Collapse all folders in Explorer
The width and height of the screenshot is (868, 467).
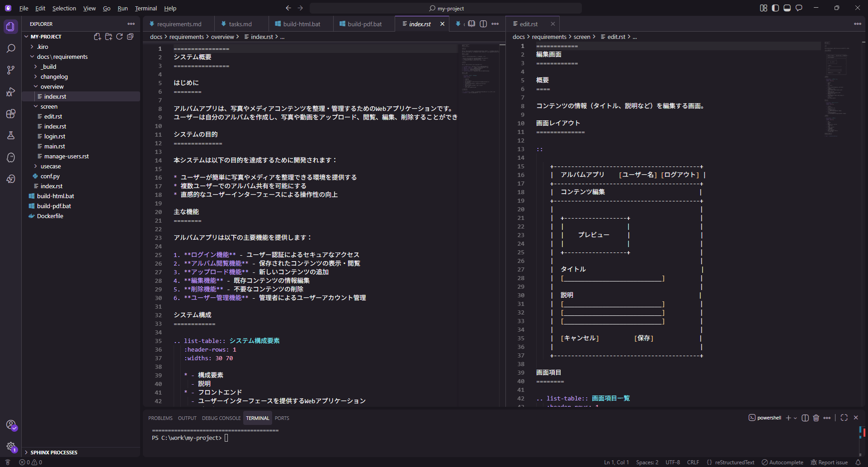(x=130, y=37)
